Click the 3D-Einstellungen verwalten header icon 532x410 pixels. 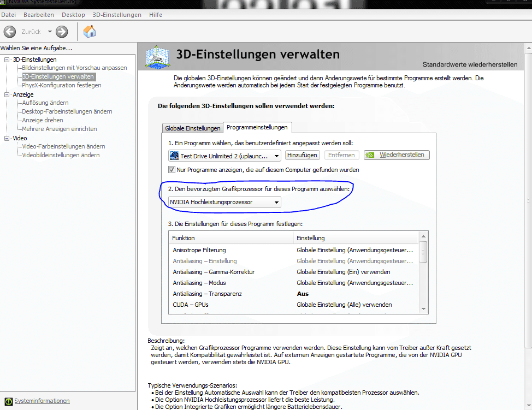(157, 57)
